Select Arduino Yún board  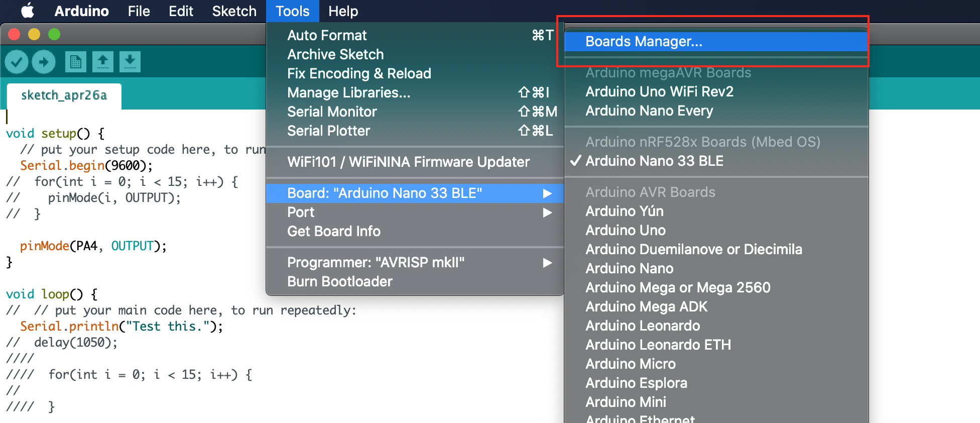[716, 211]
